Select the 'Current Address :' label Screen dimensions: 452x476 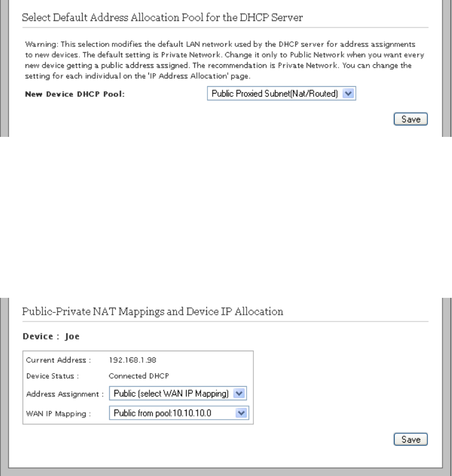coord(59,360)
